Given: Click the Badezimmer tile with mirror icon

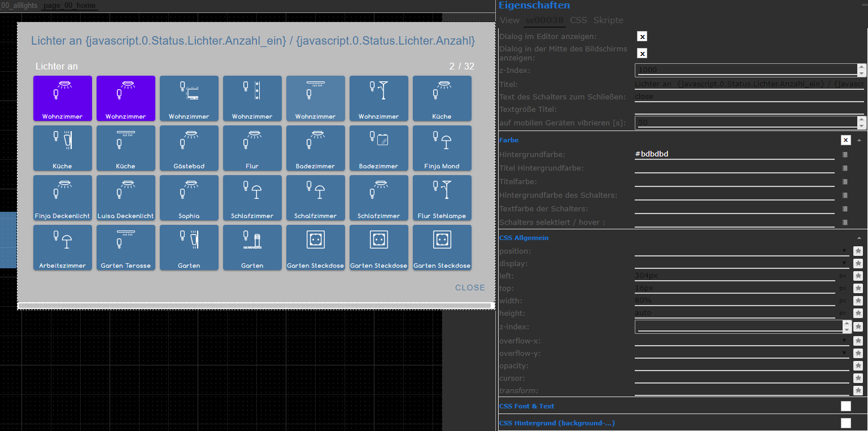Looking at the screenshot, I should (379, 148).
